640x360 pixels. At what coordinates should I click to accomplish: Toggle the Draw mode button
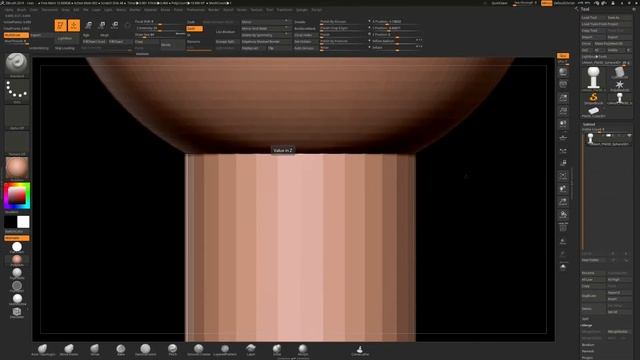pyautogui.click(x=74, y=25)
